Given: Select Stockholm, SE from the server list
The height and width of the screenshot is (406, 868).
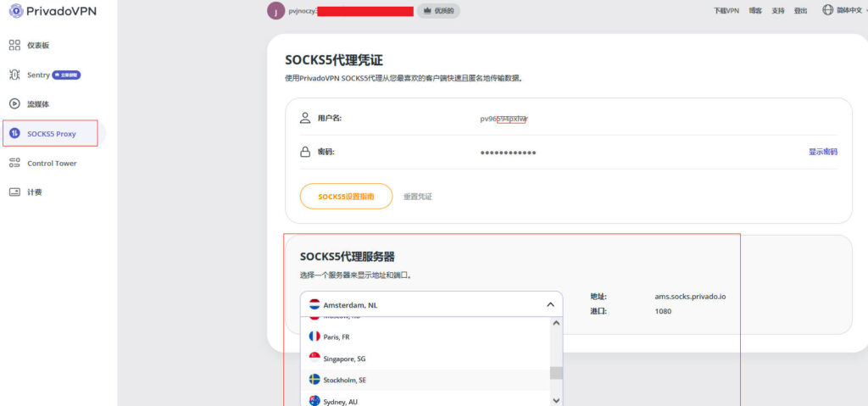Looking at the screenshot, I should (426, 380).
